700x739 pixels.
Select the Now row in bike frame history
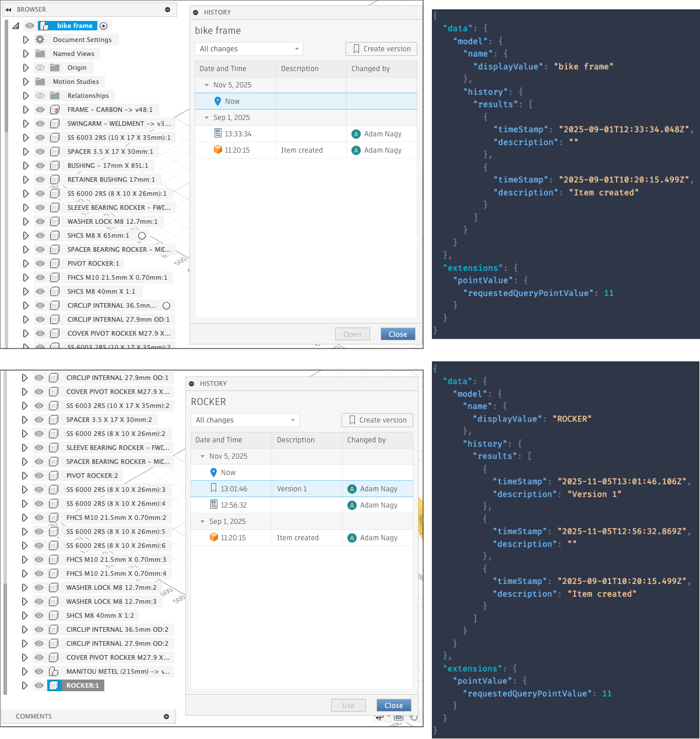point(232,101)
